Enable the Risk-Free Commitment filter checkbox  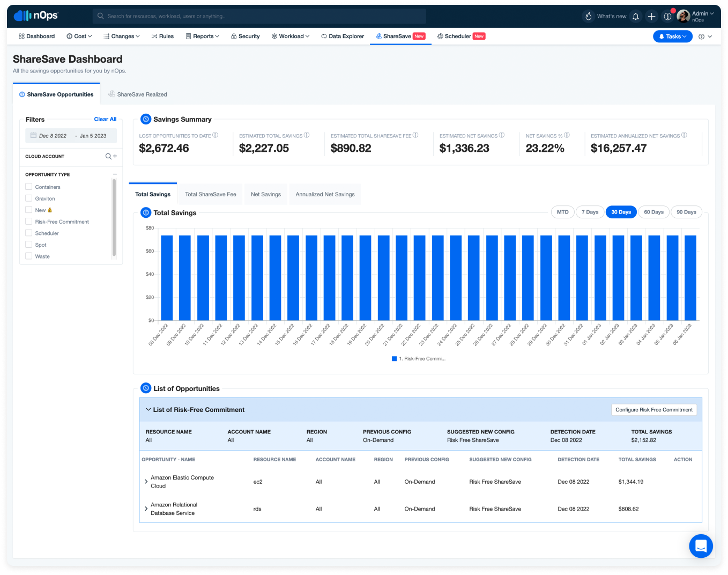coord(28,222)
